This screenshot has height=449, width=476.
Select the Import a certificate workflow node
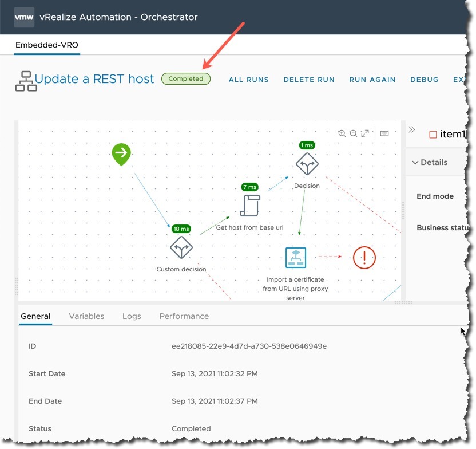coord(296,258)
